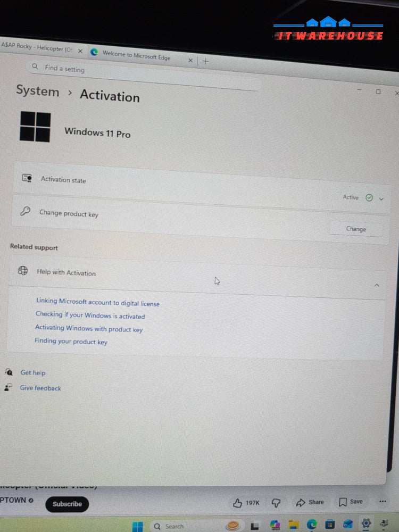This screenshot has height=532, width=399.
Task: Click the search magnifier in Find a setting
Action: (35, 66)
